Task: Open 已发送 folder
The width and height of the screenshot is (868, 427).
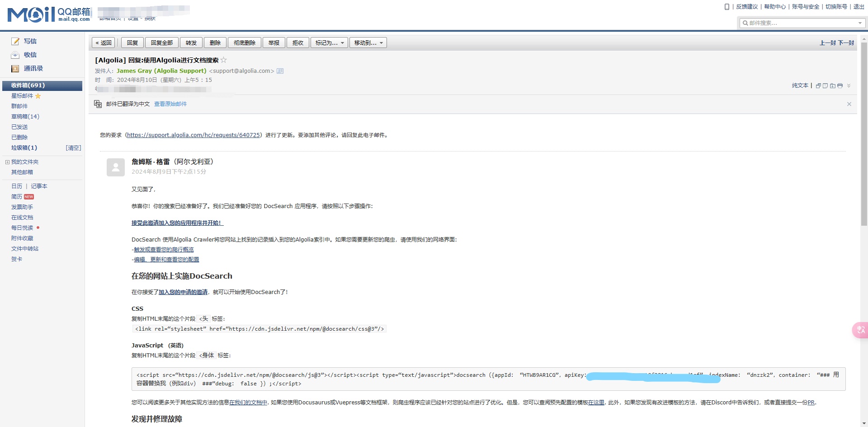Action: pyautogui.click(x=19, y=127)
